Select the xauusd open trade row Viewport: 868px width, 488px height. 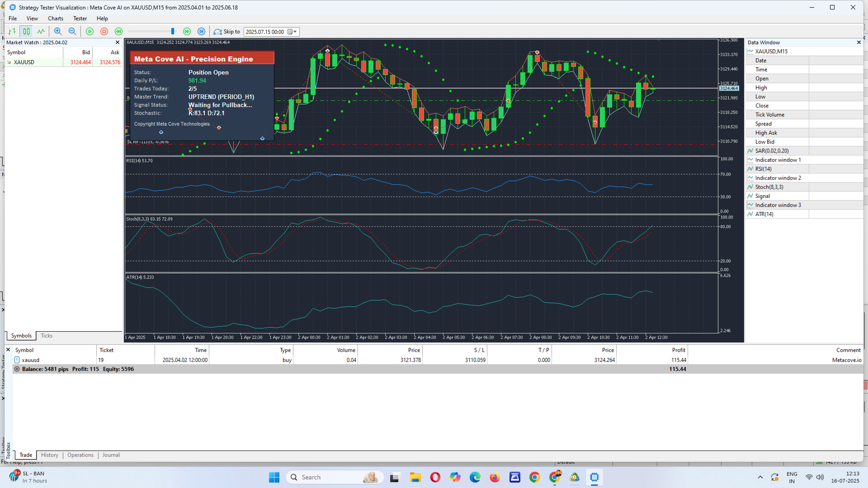click(438, 360)
